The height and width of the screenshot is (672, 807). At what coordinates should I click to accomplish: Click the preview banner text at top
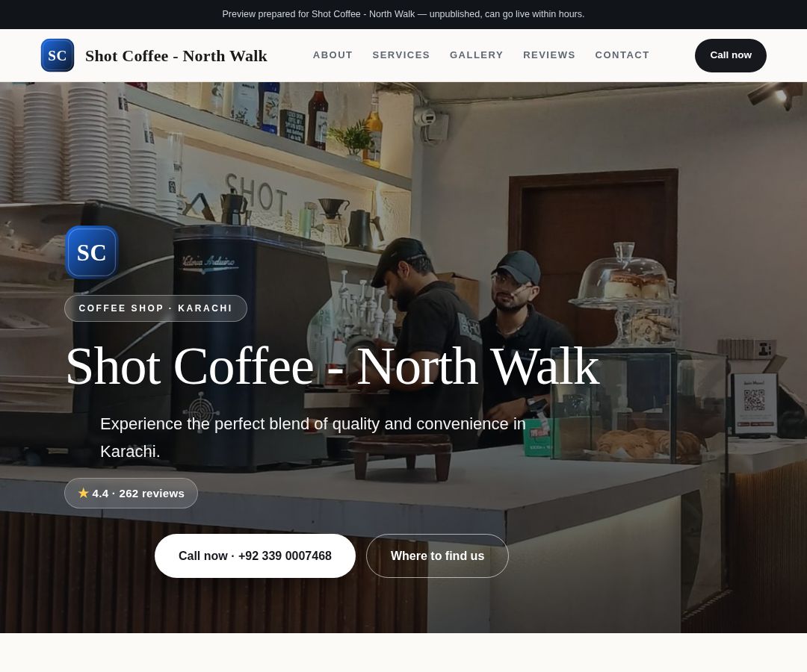(403, 14)
